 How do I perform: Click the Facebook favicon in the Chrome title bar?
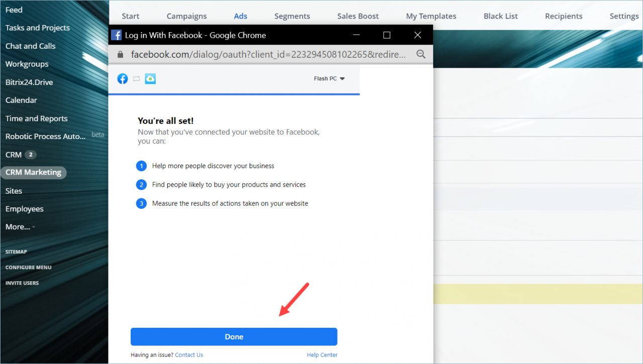pyautogui.click(x=117, y=35)
